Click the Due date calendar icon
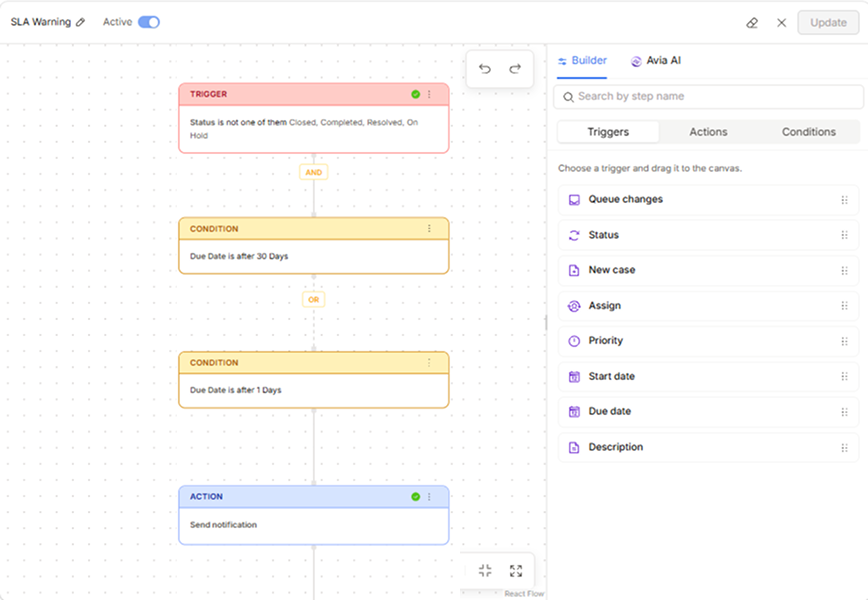The width and height of the screenshot is (868, 600). point(574,411)
